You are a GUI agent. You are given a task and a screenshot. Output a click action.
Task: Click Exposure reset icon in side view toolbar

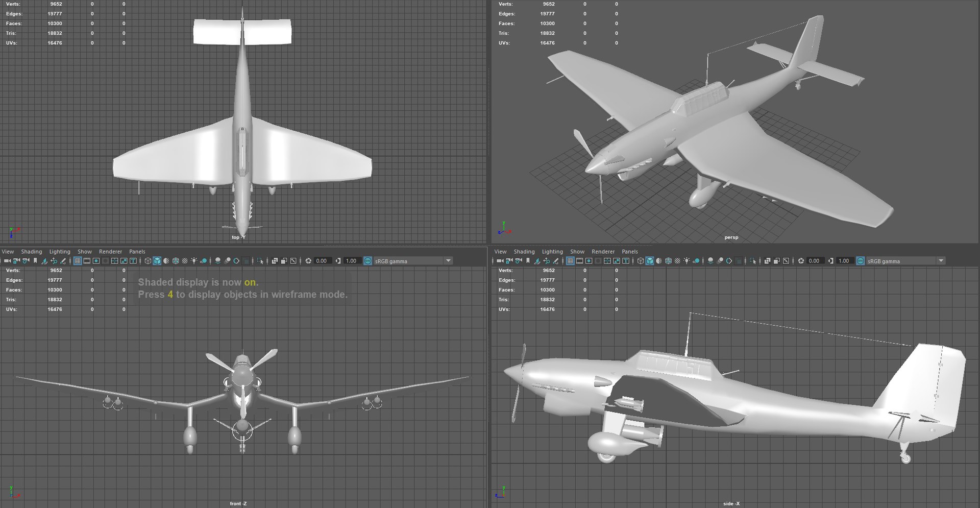(801, 261)
